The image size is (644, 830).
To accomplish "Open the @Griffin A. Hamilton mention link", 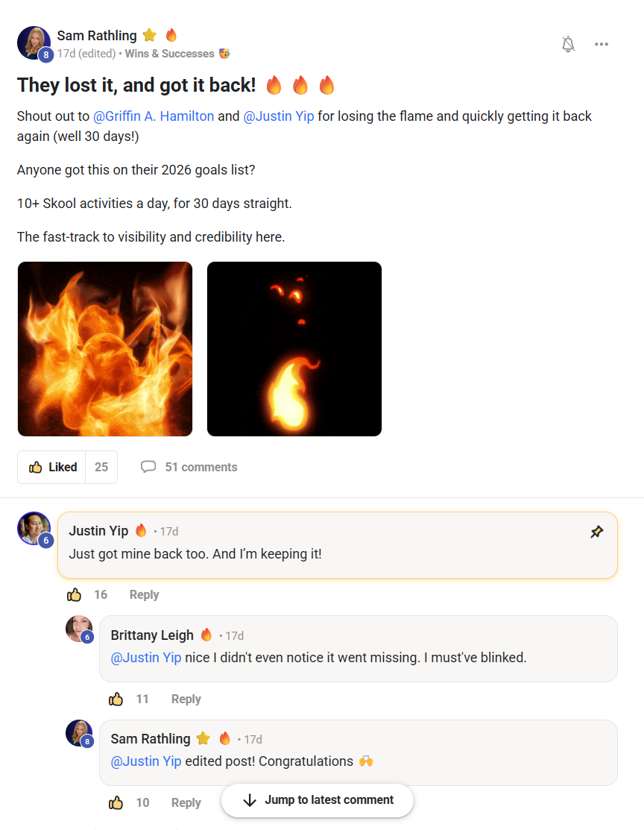I will click(x=154, y=116).
